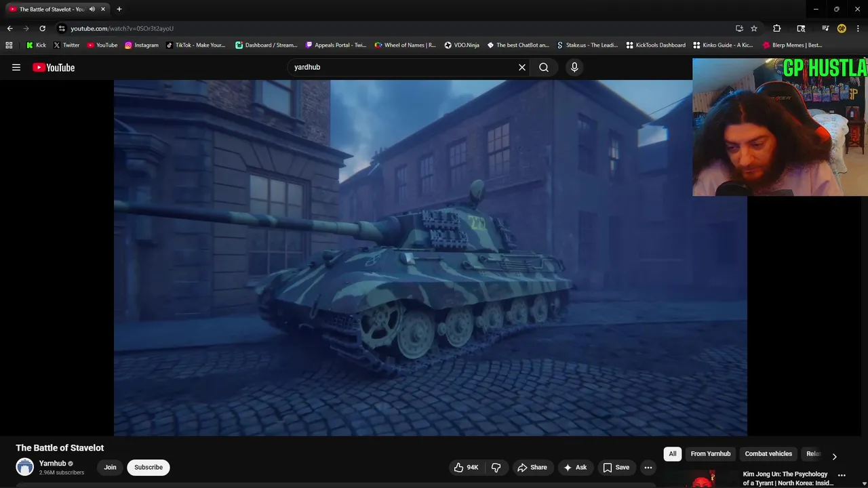Subscribe to Yarnhub
This screenshot has width=868, height=488.
coord(149,467)
